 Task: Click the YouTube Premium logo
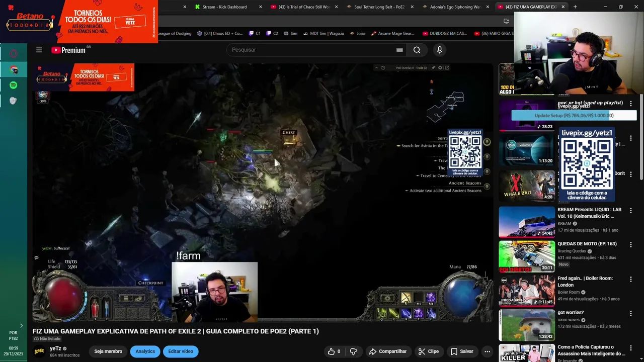(x=68, y=50)
